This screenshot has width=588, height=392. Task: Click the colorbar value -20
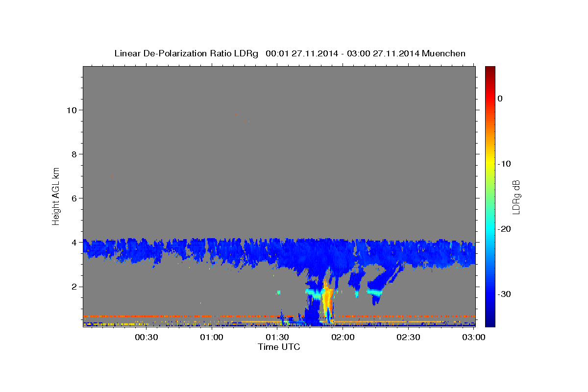504,229
